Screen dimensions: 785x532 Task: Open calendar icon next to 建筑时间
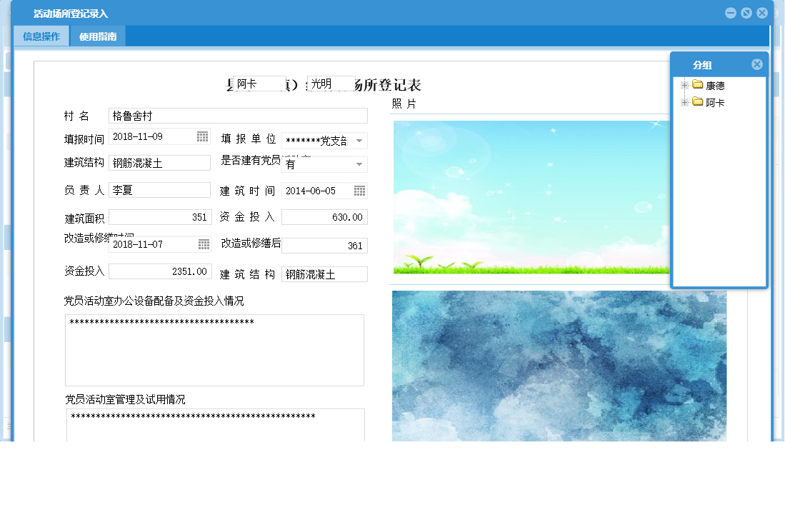[x=361, y=190]
